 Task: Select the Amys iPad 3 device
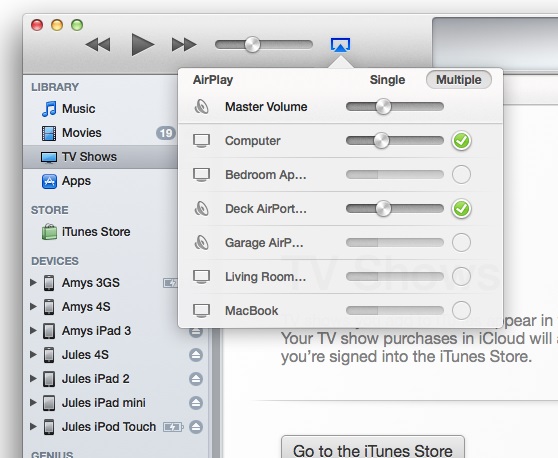(96, 331)
